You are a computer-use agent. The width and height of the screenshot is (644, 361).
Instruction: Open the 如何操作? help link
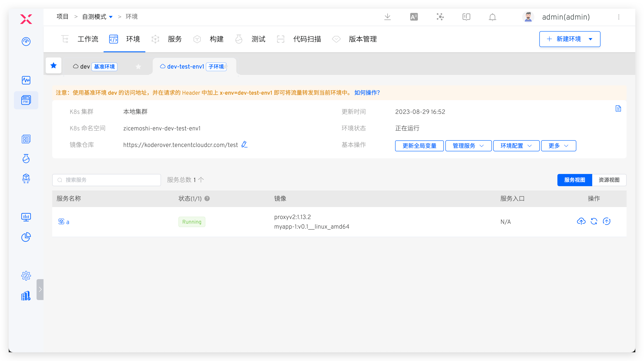pos(367,93)
